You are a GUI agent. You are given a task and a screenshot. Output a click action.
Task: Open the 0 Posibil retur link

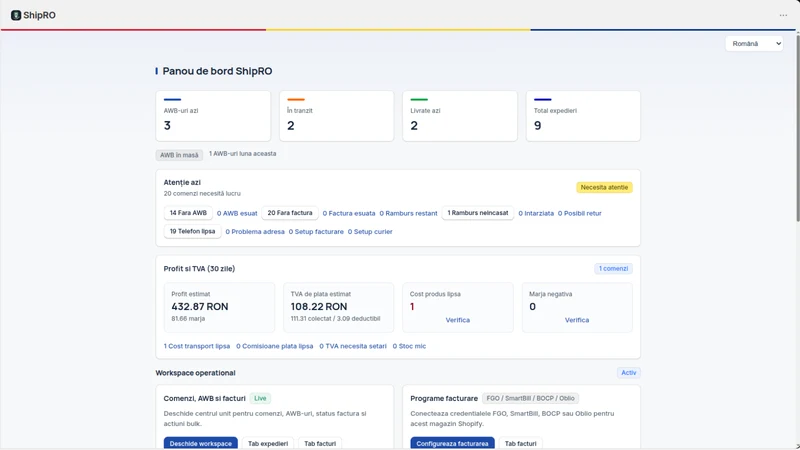580,213
